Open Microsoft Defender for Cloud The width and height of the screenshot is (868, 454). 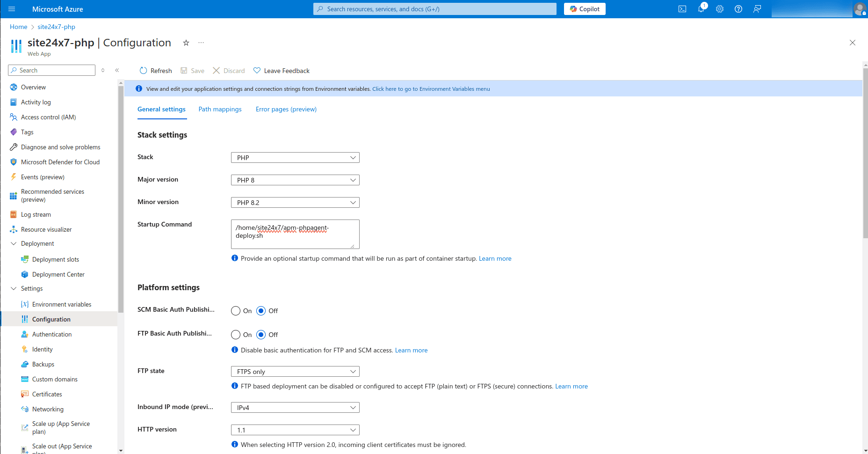pyautogui.click(x=60, y=162)
